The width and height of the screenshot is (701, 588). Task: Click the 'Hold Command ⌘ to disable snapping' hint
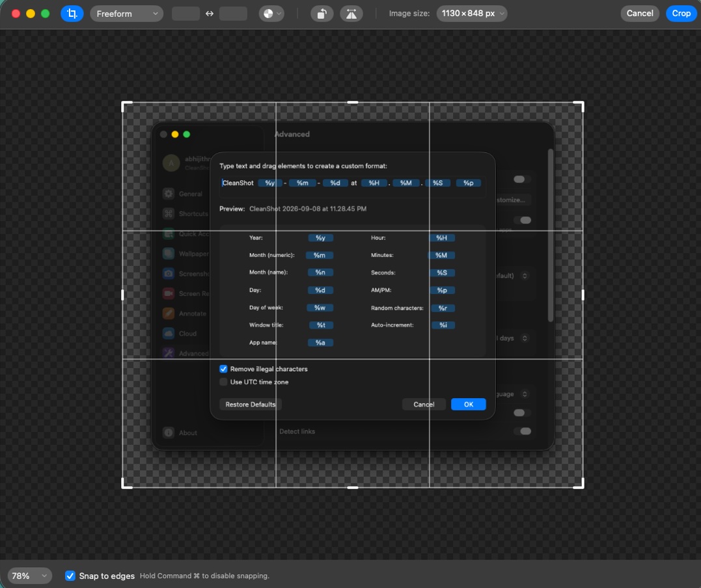[x=204, y=576]
